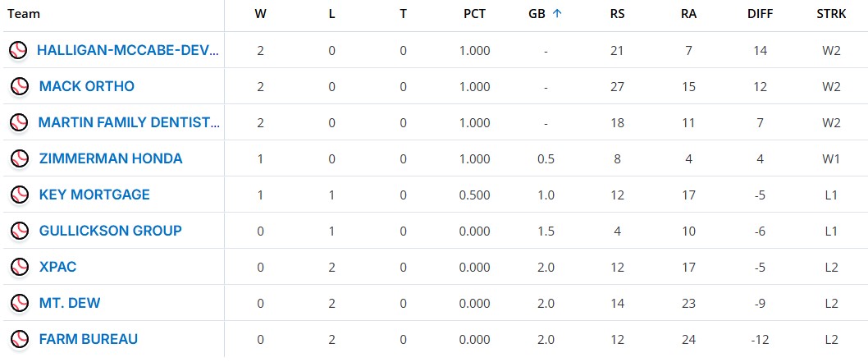Sort standings by PCT column header
The image size is (868, 362).
pos(474,14)
